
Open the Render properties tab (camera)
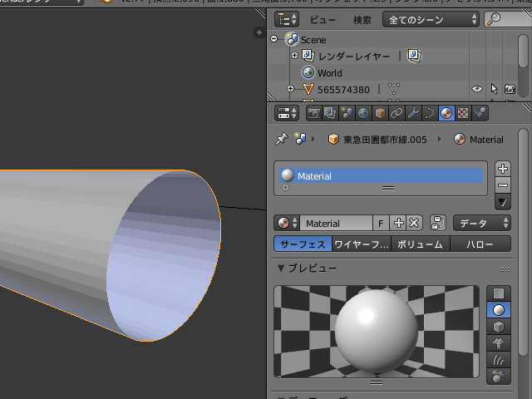click(314, 113)
